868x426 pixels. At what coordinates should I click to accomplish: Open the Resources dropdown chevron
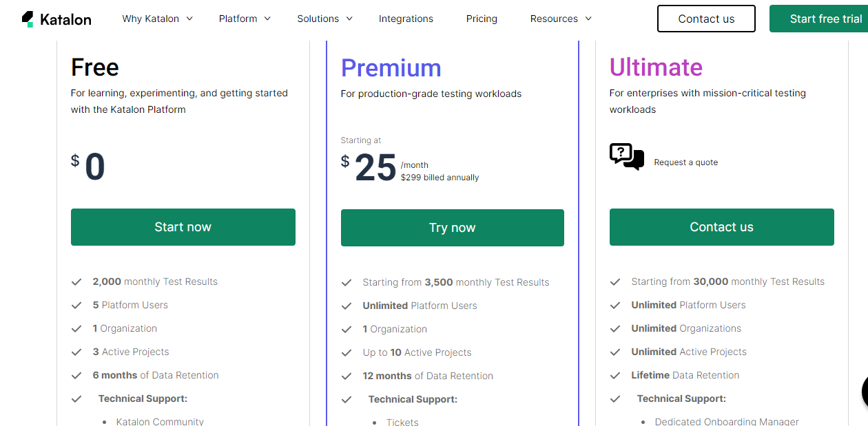click(x=588, y=19)
